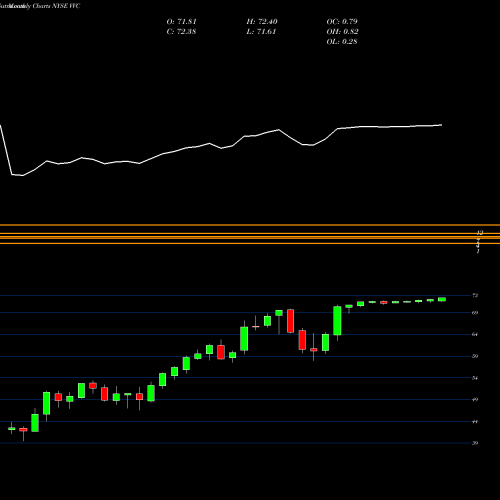Click the '44' price axis label
This screenshot has height=500, width=500.
(x=475, y=422)
